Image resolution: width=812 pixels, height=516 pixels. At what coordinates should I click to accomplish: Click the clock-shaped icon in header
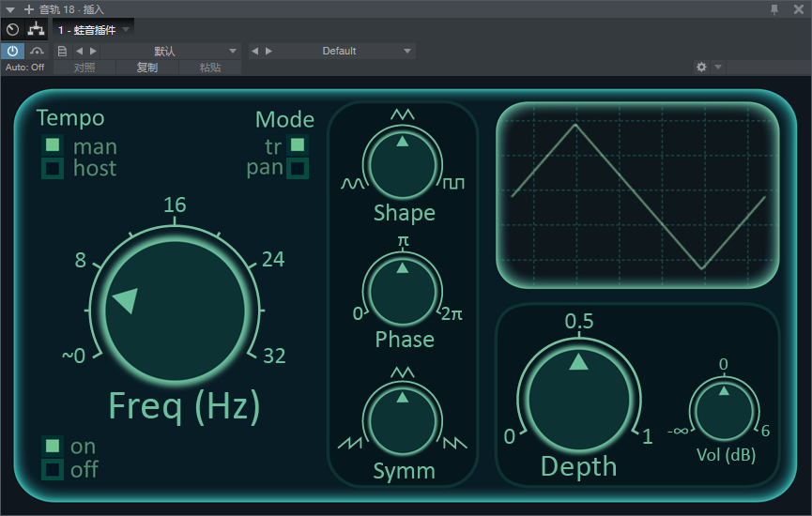(x=12, y=29)
